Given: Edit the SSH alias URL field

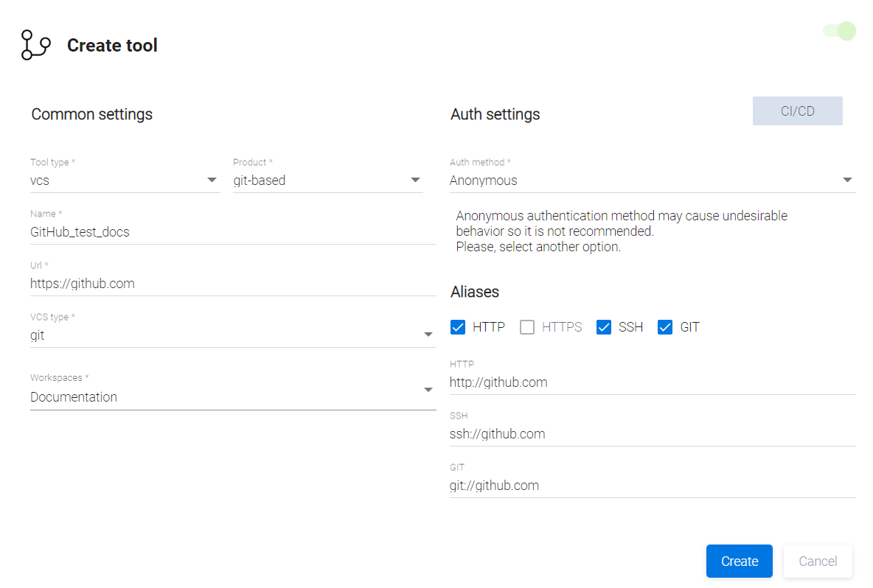Looking at the screenshot, I should pyautogui.click(x=652, y=434).
